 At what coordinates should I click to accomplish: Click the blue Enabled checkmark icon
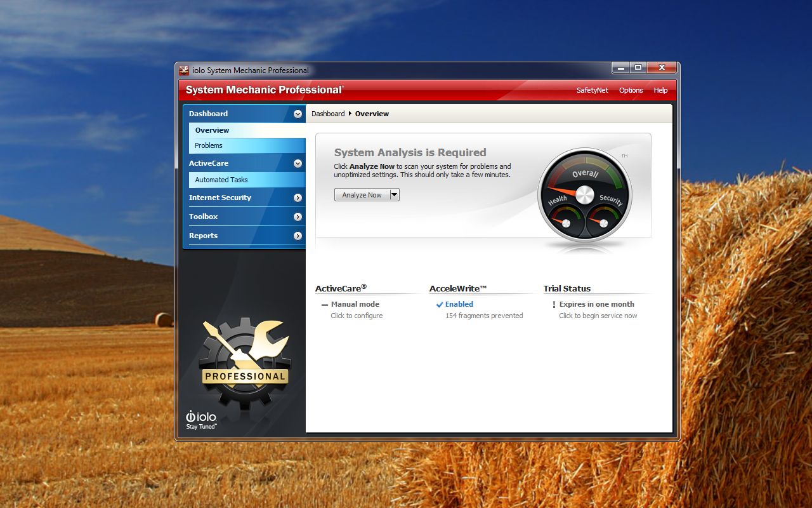(440, 305)
